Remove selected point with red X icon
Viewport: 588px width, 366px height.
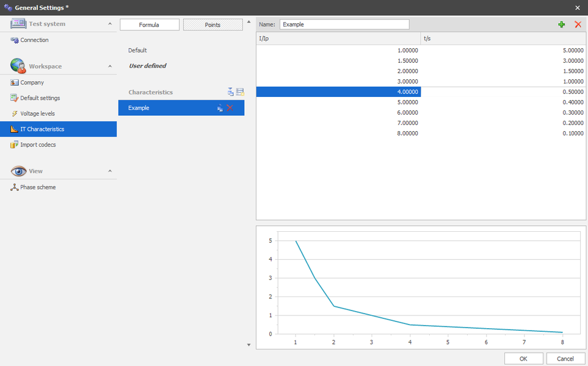(x=578, y=24)
